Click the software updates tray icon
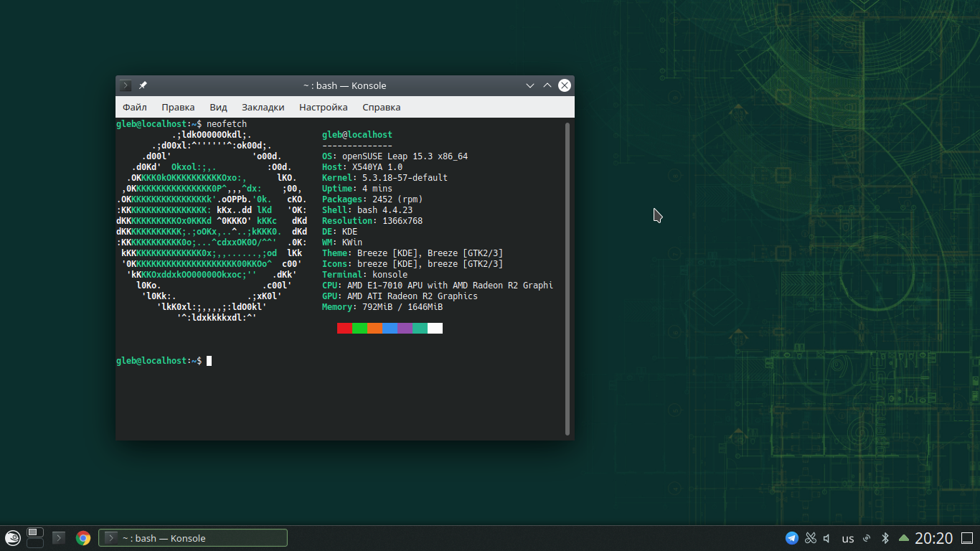Image resolution: width=980 pixels, height=551 pixels. tap(867, 538)
